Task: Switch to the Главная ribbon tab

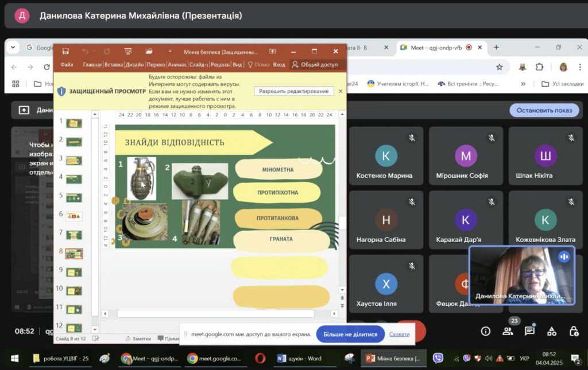Action: point(92,64)
